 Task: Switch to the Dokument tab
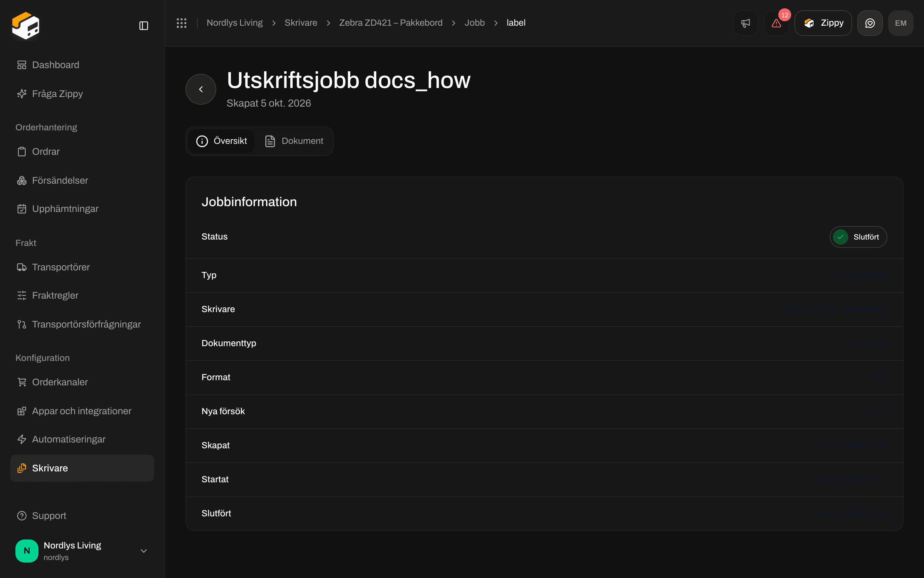294,141
